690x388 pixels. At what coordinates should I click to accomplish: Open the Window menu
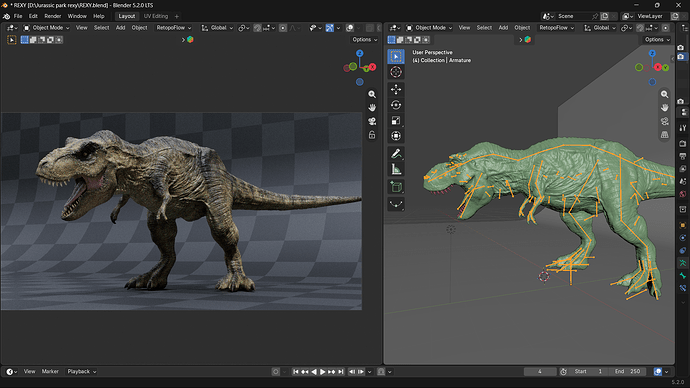(77, 16)
